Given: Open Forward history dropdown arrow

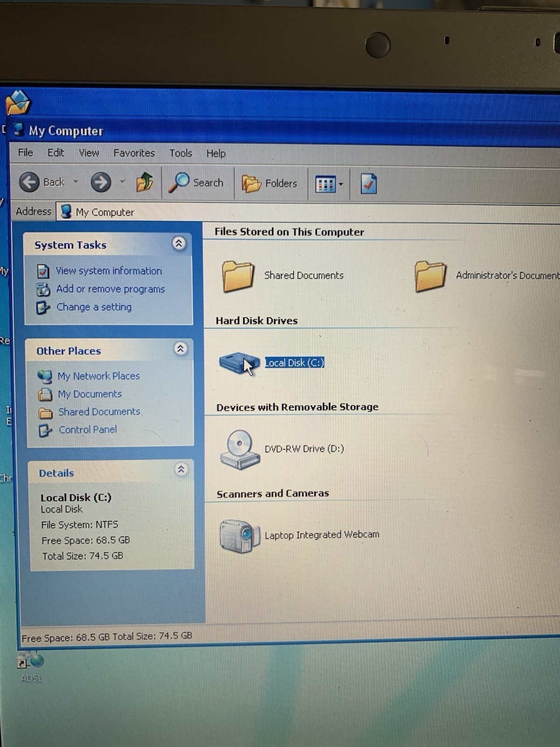Looking at the screenshot, I should click(x=122, y=182).
